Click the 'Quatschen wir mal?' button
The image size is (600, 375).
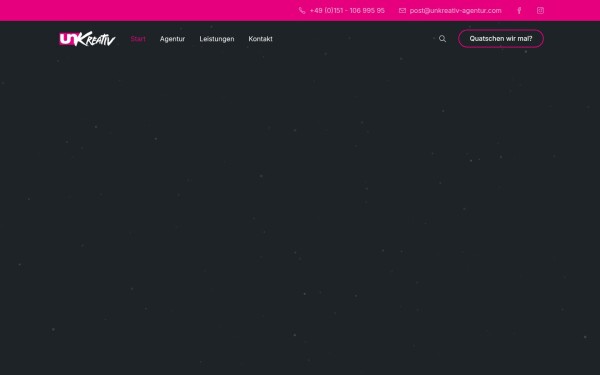(x=501, y=39)
